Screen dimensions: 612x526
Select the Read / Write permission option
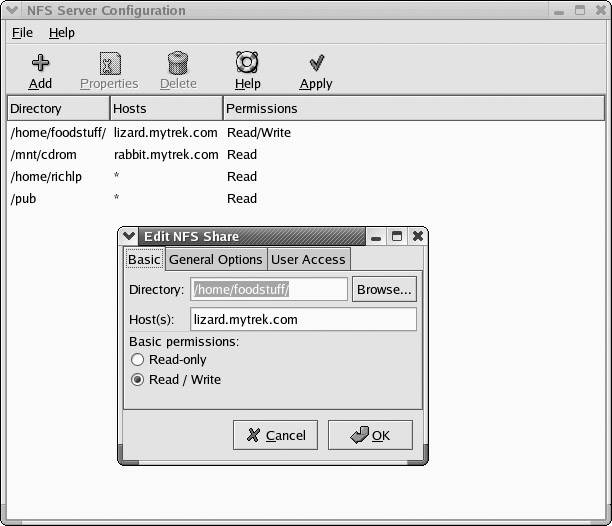(x=138, y=380)
